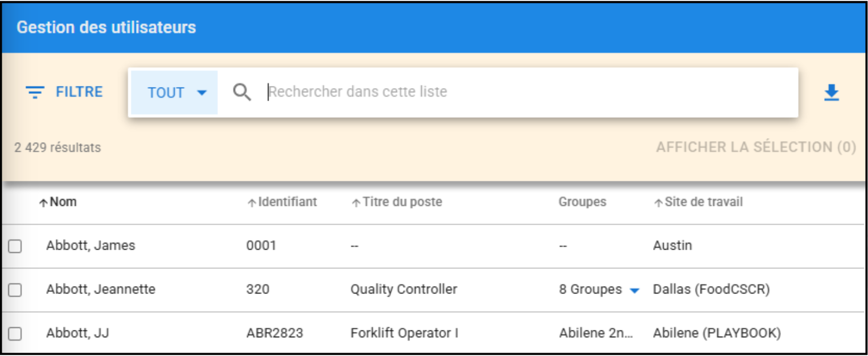The width and height of the screenshot is (868, 356).
Task: Sort by Site de travail arrow
Action: [x=658, y=203]
